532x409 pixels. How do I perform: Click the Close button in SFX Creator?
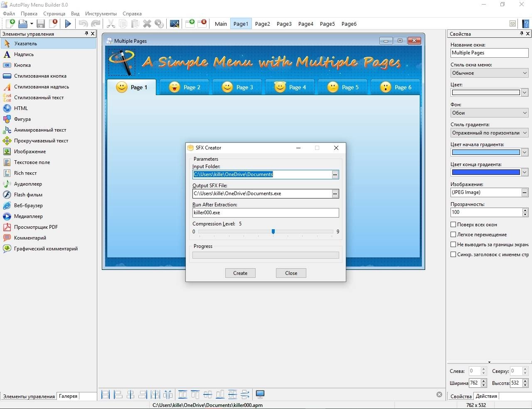(291, 273)
